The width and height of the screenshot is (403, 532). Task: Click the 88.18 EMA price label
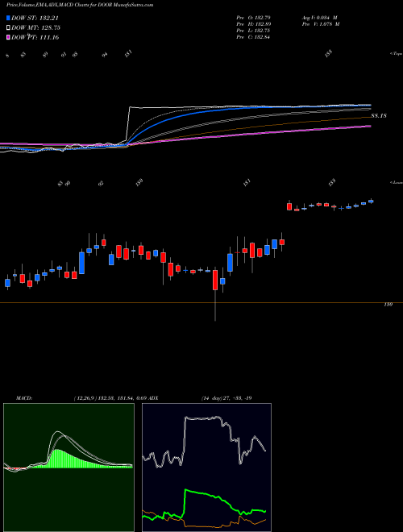coord(379,116)
